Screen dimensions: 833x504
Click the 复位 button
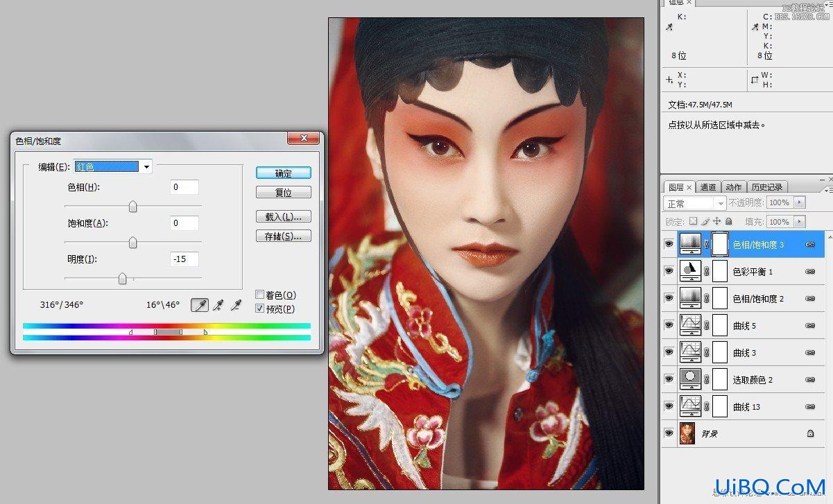283,192
